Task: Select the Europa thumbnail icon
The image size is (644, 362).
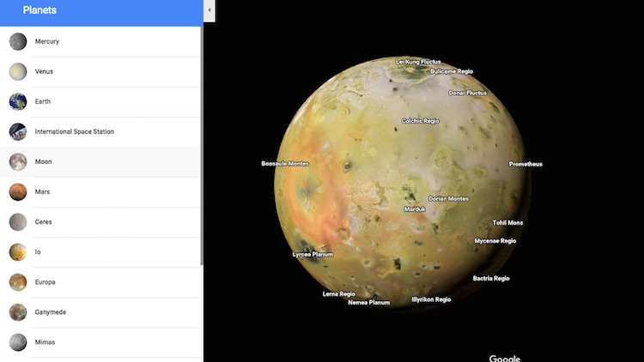Action: pyautogui.click(x=18, y=281)
